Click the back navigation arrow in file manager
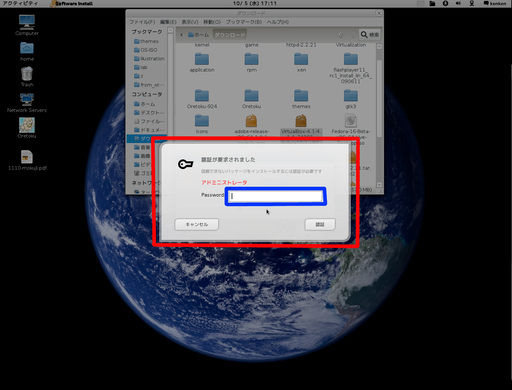The image size is (512, 390). (x=341, y=35)
